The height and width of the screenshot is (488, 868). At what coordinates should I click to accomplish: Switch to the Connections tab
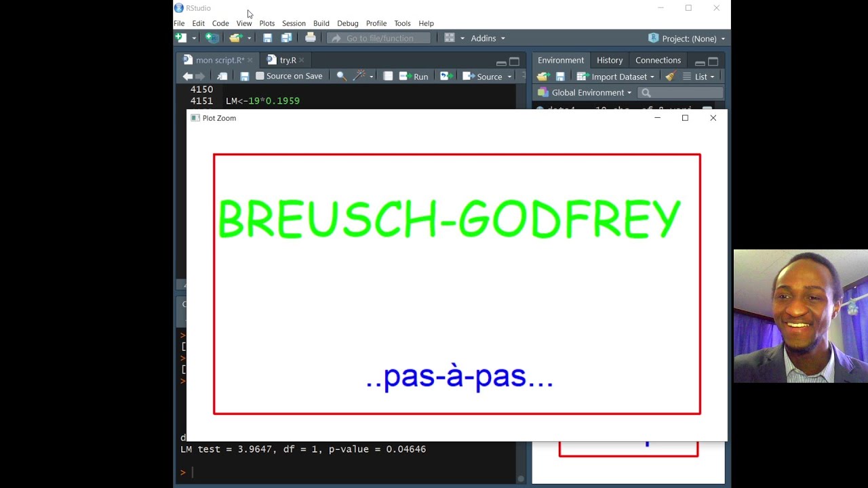coord(658,60)
